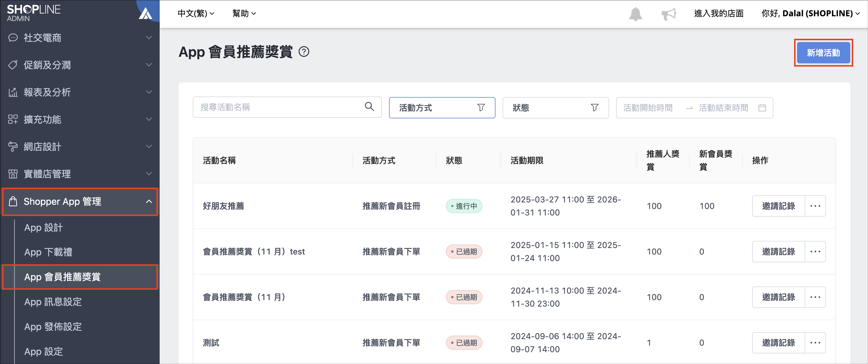This screenshot has height=364, width=868.
Task: Collapse the Shopper App 管理 menu chevron
Action: (x=149, y=202)
